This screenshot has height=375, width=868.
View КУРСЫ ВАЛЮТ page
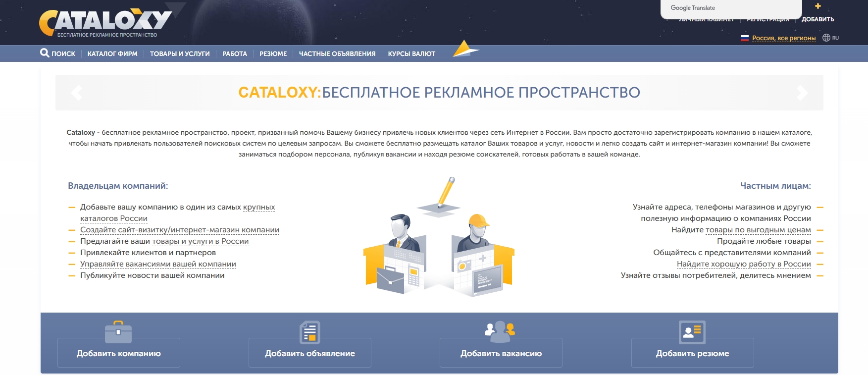[411, 54]
